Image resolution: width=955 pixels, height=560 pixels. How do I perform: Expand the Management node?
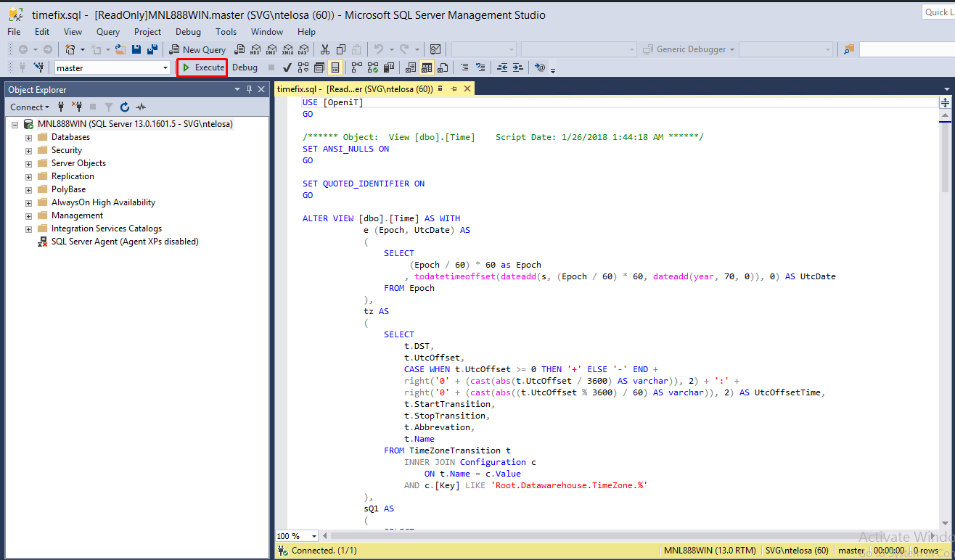click(x=28, y=215)
